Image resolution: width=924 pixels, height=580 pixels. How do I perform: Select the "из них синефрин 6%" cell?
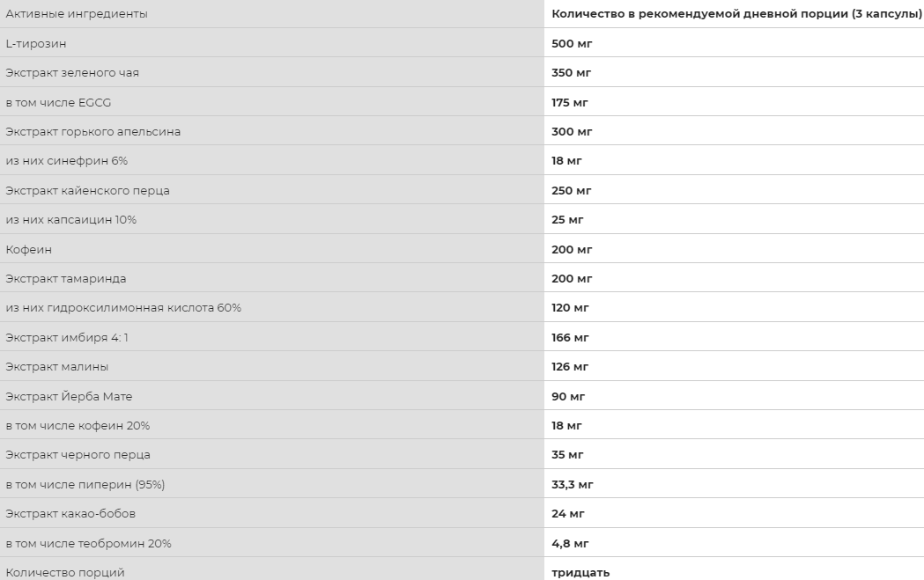click(67, 161)
